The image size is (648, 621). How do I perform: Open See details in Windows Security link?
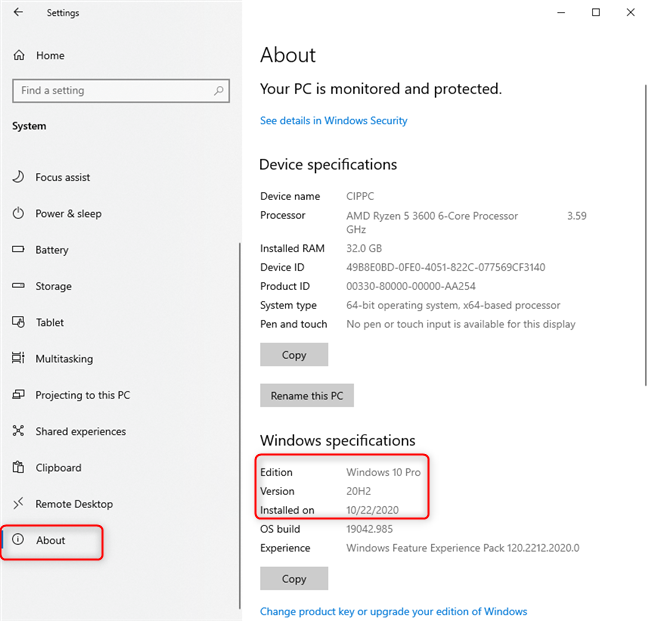[x=334, y=121]
